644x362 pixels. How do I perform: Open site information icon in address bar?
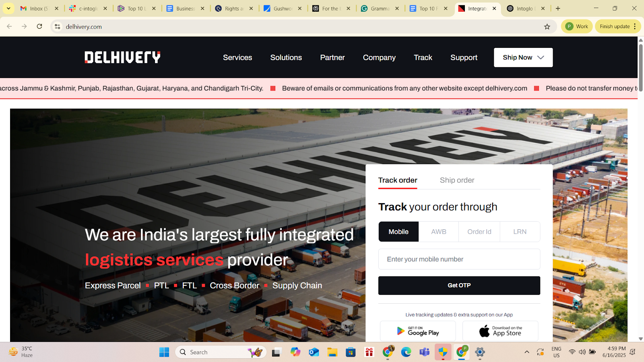[58, 27]
